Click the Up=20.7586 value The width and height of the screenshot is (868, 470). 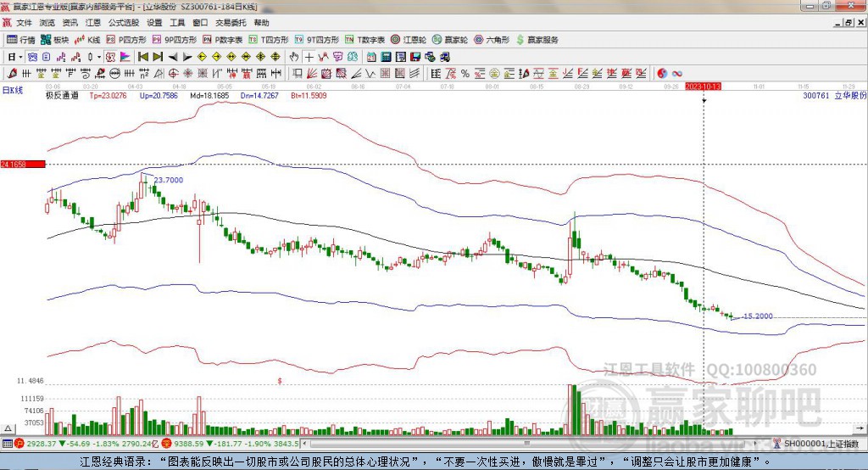point(159,95)
